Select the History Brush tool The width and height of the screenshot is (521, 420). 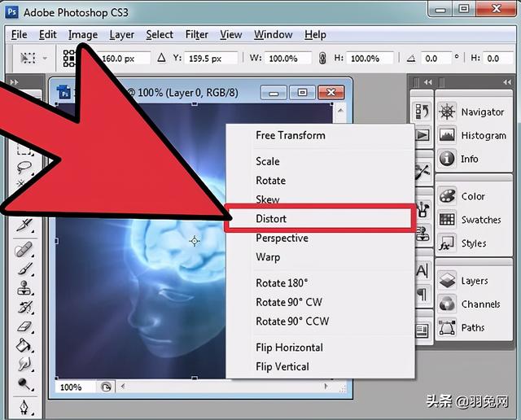click(x=25, y=308)
